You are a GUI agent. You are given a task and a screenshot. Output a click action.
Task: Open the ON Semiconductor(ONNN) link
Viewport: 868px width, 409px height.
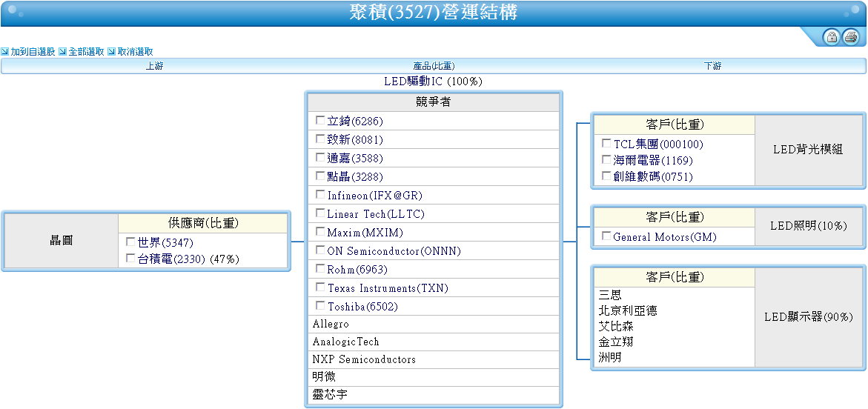tap(394, 251)
